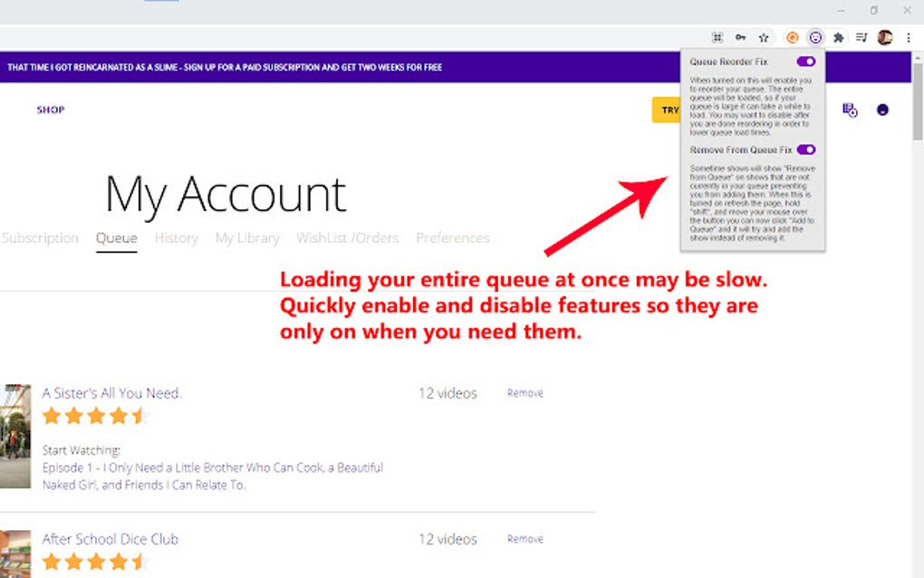Switch to the History tab

pyautogui.click(x=177, y=238)
